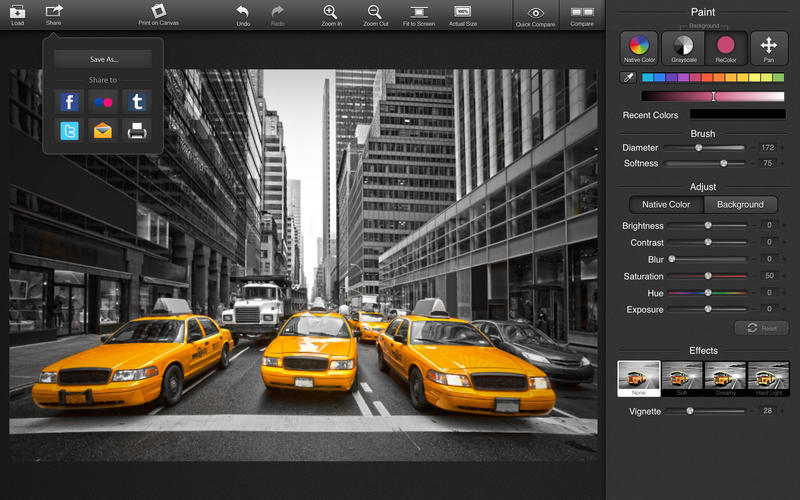Switch to Grayscale paint mode
The width and height of the screenshot is (800, 500).
tap(683, 47)
